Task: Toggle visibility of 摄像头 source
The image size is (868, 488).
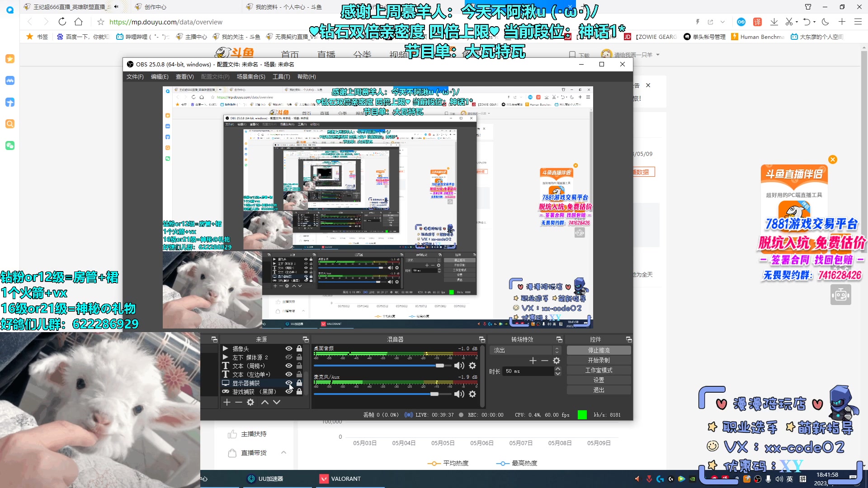Action: coord(289,348)
